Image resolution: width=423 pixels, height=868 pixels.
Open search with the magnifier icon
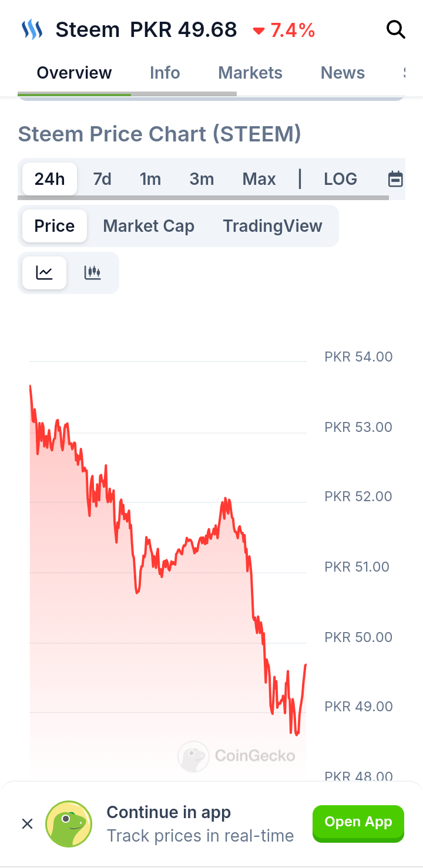click(396, 29)
